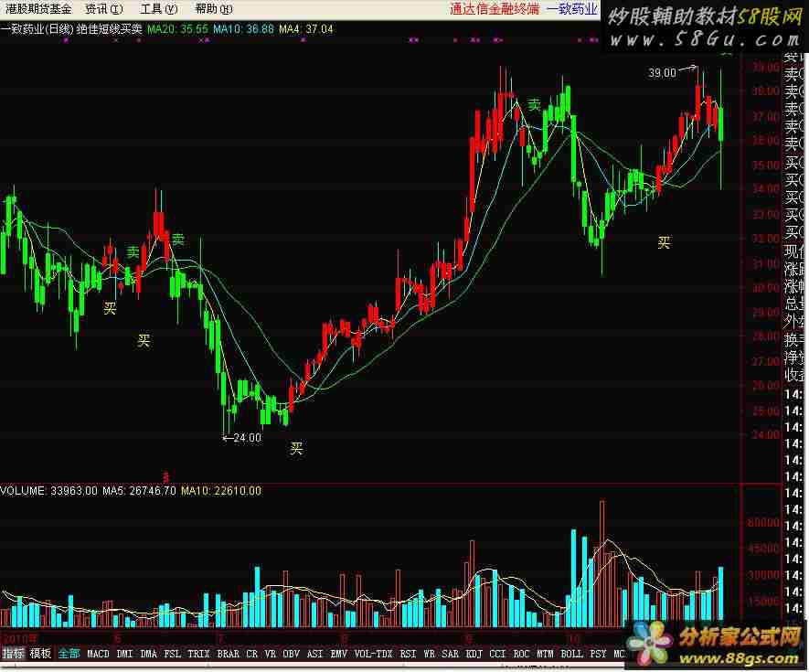Click the 卖 signal near the 38.00 peak
The width and height of the screenshot is (809, 672).
(534, 105)
